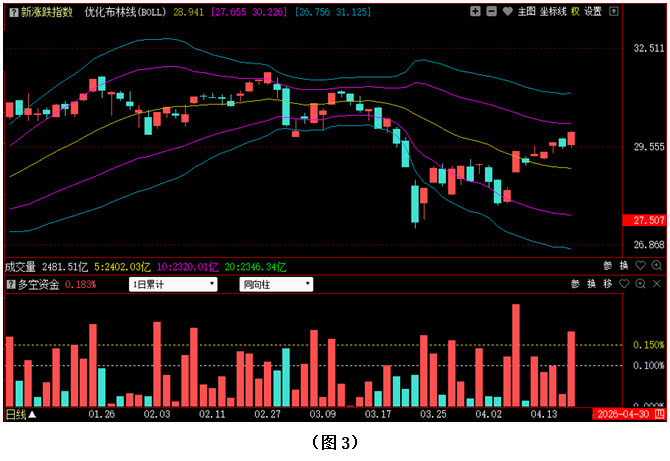This screenshot has height=461, width=670.
Task: Click the up-arrow box icon beside 设置
Action: (x=615, y=11)
